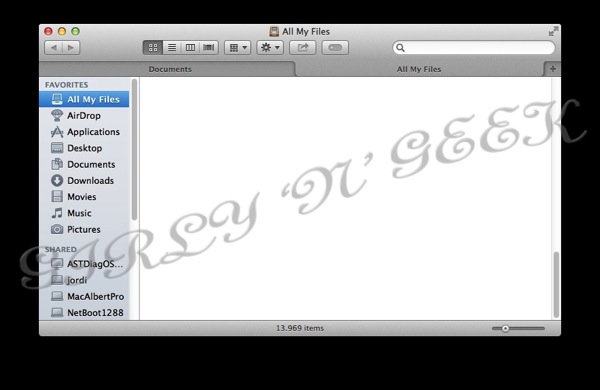Enter full screen via title bar arrows
600x390 pixels.
(553, 31)
